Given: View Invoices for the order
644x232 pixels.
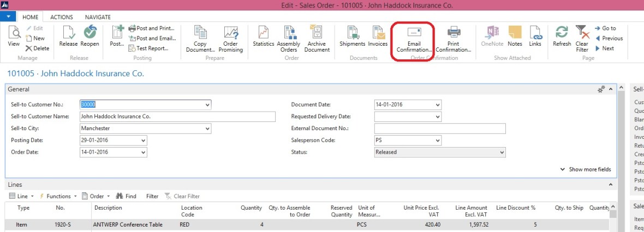Looking at the screenshot, I should (x=377, y=36).
